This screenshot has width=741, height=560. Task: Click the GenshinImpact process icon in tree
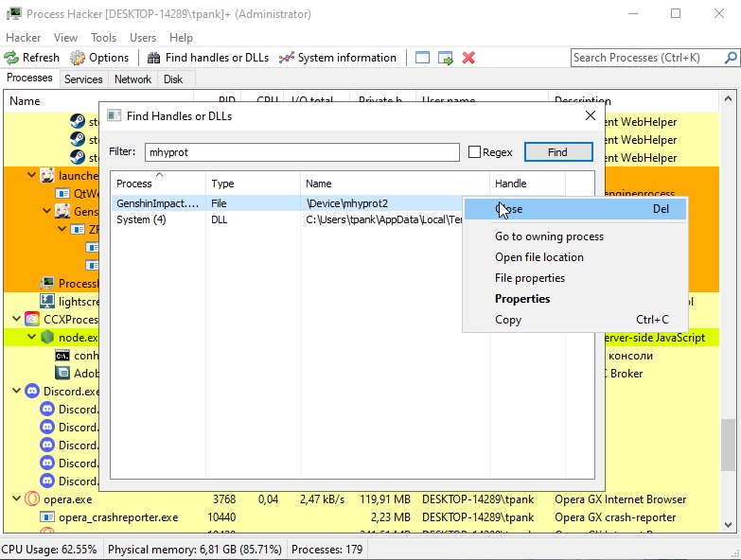[x=62, y=211]
